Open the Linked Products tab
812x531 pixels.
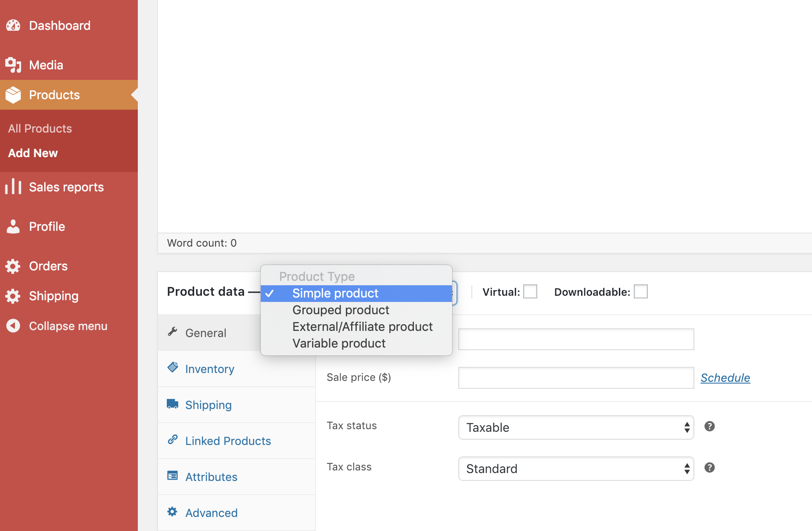(x=228, y=441)
